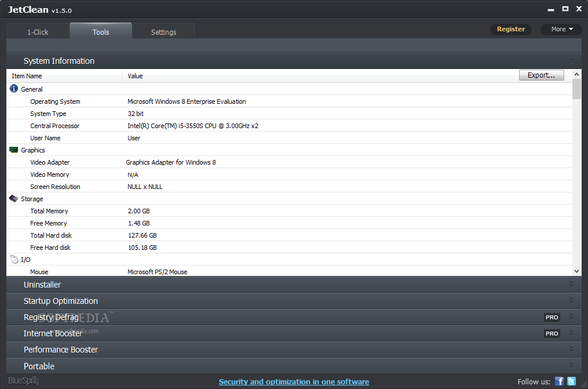Open Security and optimization in one software link
This screenshot has width=588, height=389.
pos(294,381)
